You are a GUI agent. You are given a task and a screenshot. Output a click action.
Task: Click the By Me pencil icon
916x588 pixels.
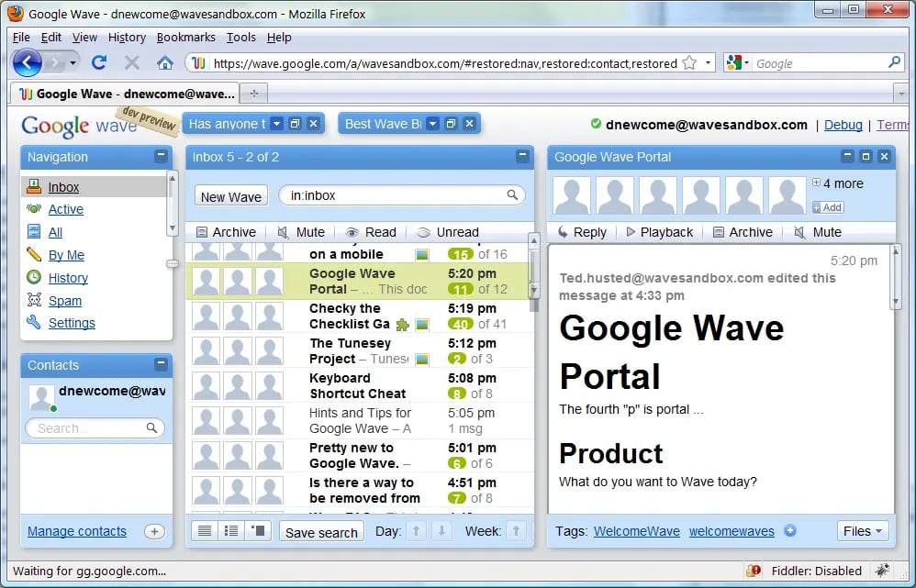[x=34, y=254]
